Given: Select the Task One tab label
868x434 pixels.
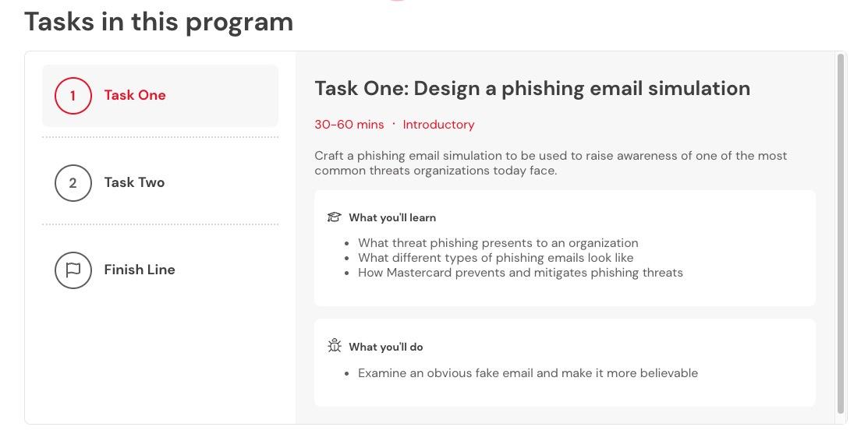Looking at the screenshot, I should click(x=134, y=95).
